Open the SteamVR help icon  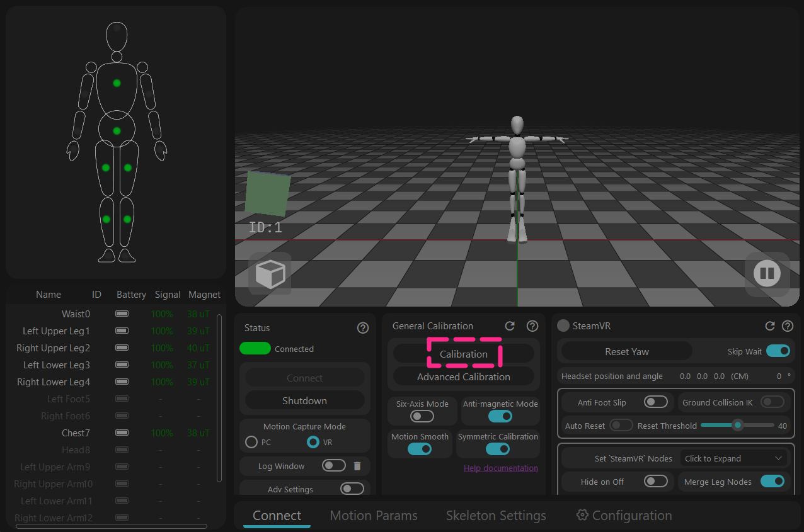tap(788, 325)
